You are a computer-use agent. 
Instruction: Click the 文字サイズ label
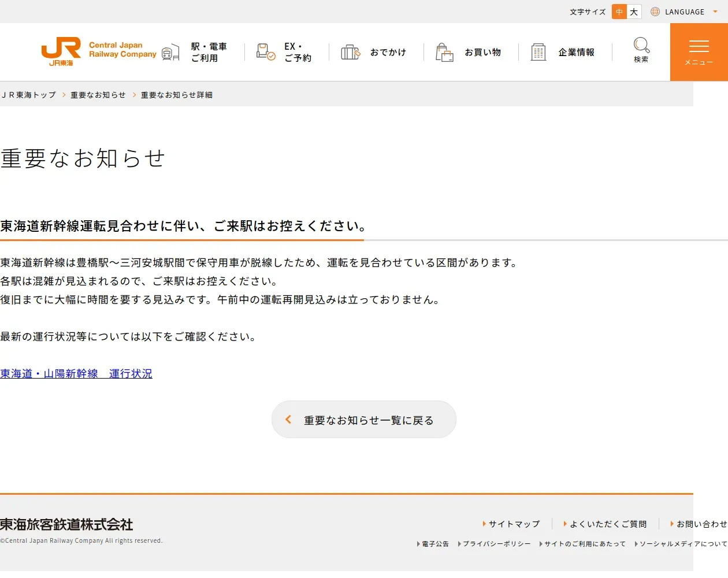588,12
